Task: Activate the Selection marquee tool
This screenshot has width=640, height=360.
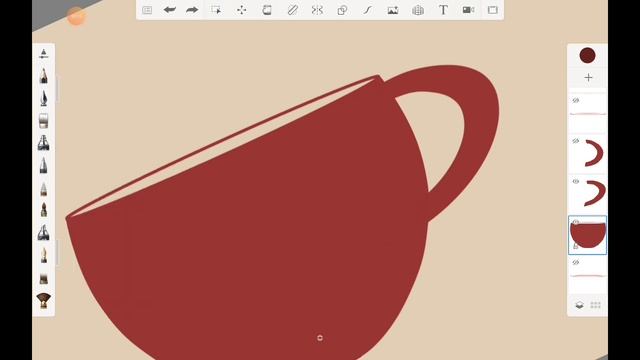Action: [x=216, y=10]
